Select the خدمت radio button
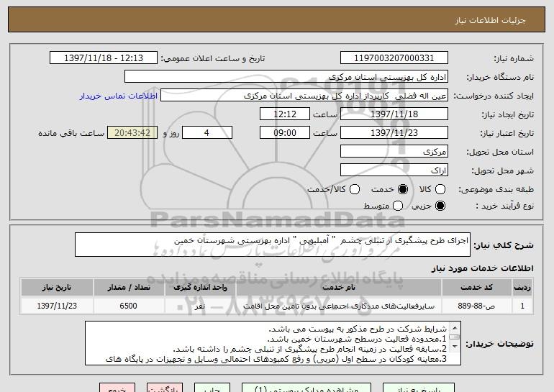Viewport: 554px width, 392px height. [403, 189]
